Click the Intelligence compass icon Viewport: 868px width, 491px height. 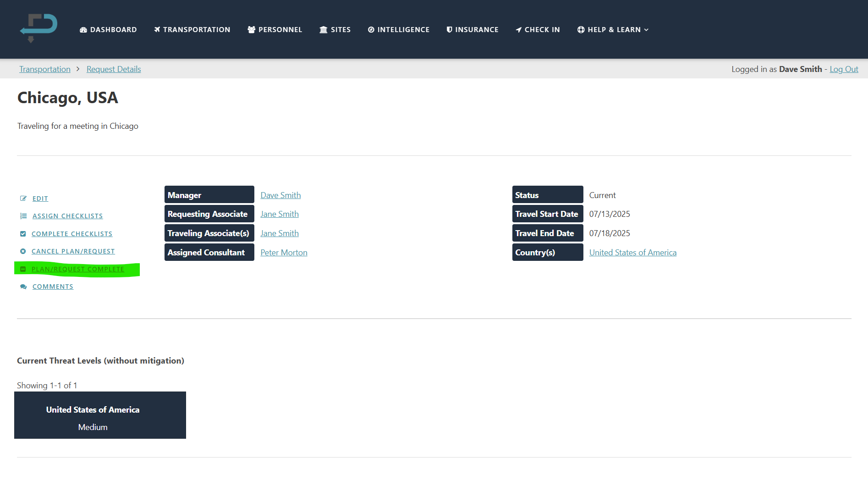[x=371, y=30]
